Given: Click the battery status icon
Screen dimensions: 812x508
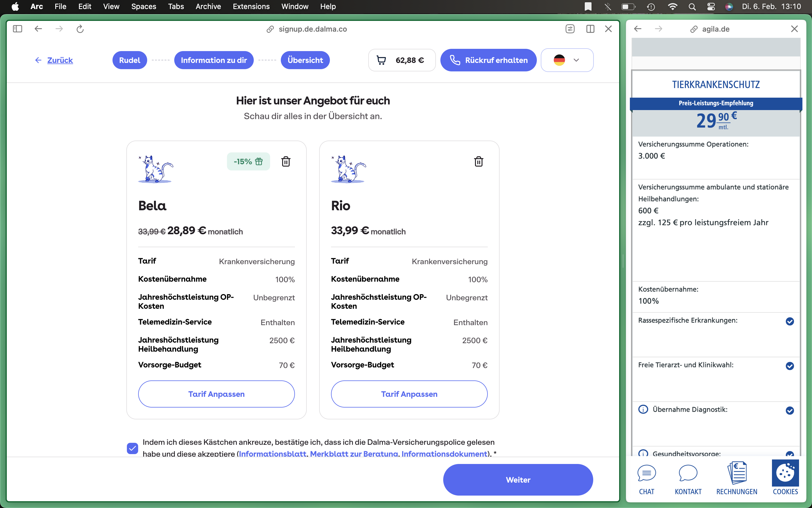Looking at the screenshot, I should pyautogui.click(x=628, y=6).
